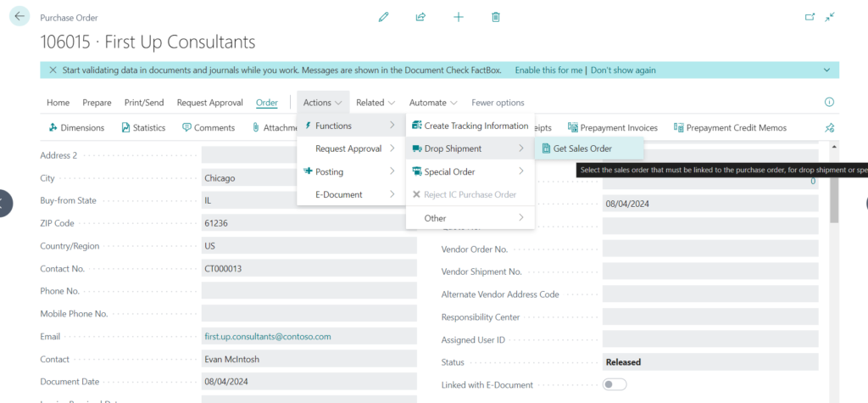Click the plus icon to create new
The image size is (868, 403).
click(459, 17)
